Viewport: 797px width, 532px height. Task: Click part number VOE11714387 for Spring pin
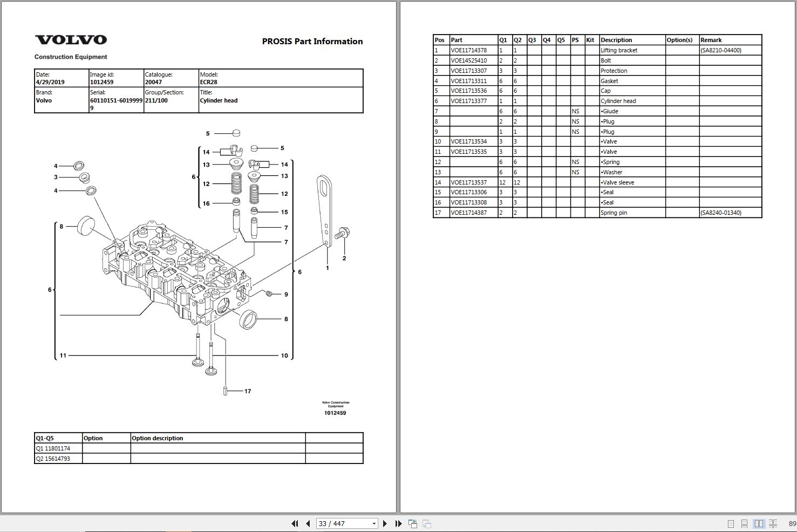[468, 213]
